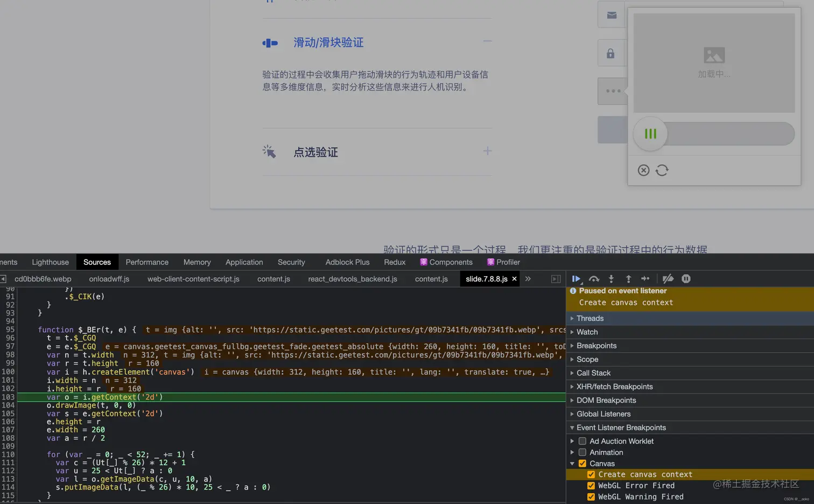The height and width of the screenshot is (504, 814).
Task: Uncheck WebGL Warning Fired checkbox
Action: (591, 497)
